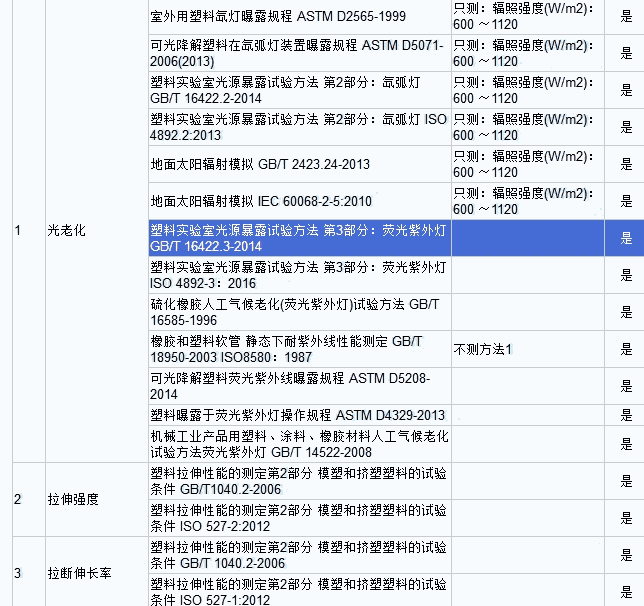Click the GB/T 18950-2003 hose UV test entry
Screen dimensions: 644x606
298,349
